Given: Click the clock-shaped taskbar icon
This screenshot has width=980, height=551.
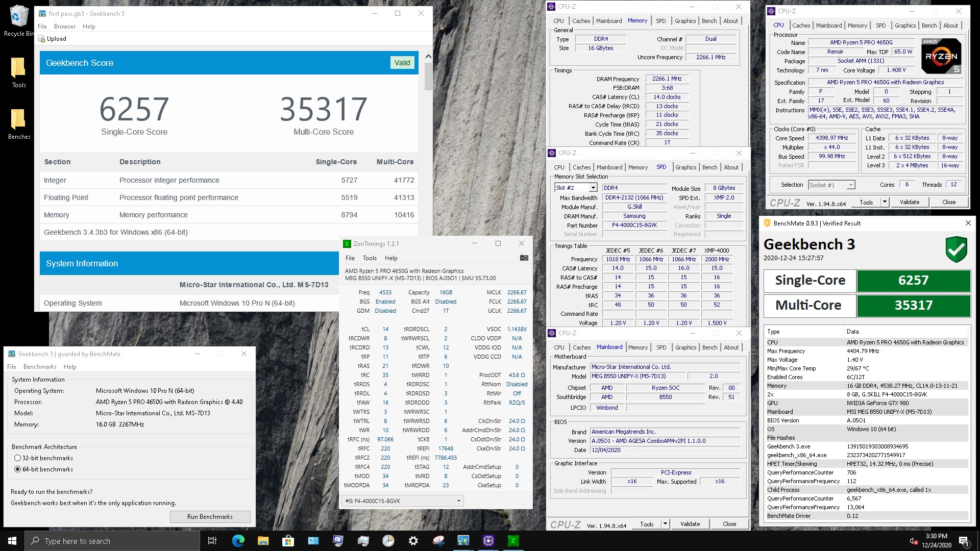Looking at the screenshot, I should 388,541.
